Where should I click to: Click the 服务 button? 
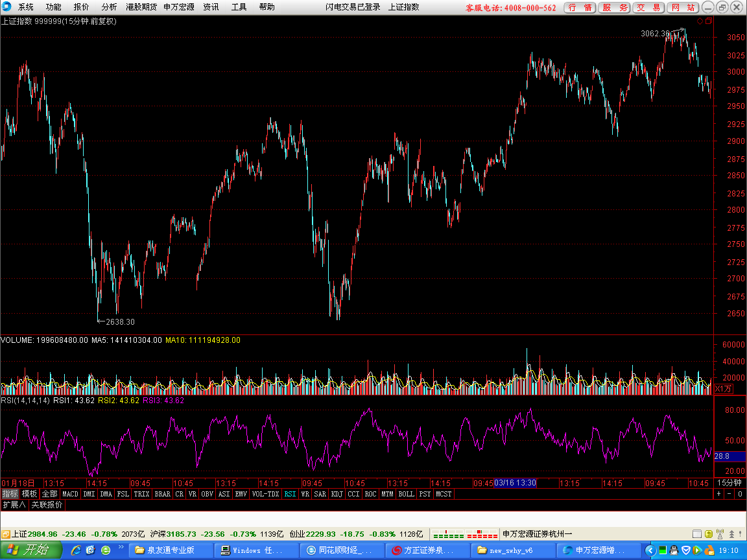tap(615, 7)
